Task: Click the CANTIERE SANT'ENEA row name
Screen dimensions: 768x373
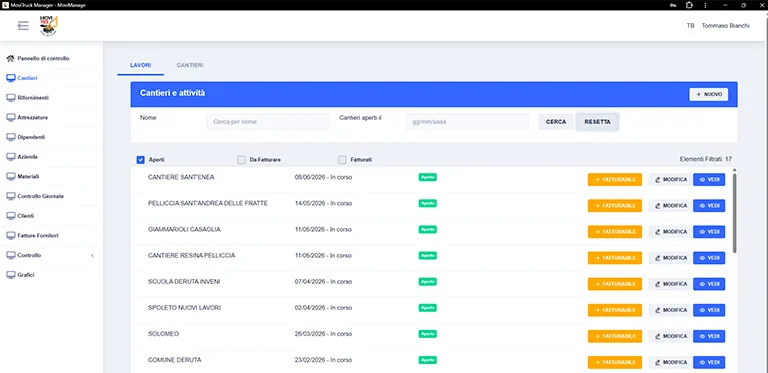Action: (181, 177)
